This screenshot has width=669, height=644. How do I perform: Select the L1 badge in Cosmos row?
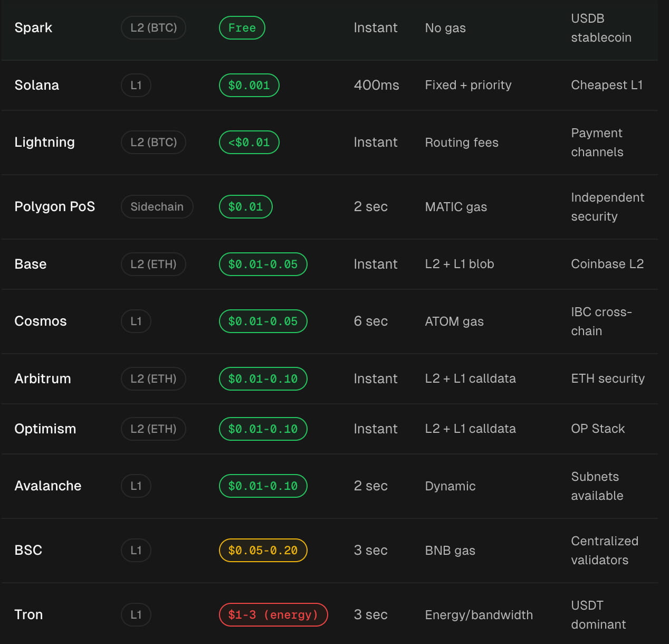pos(136,321)
